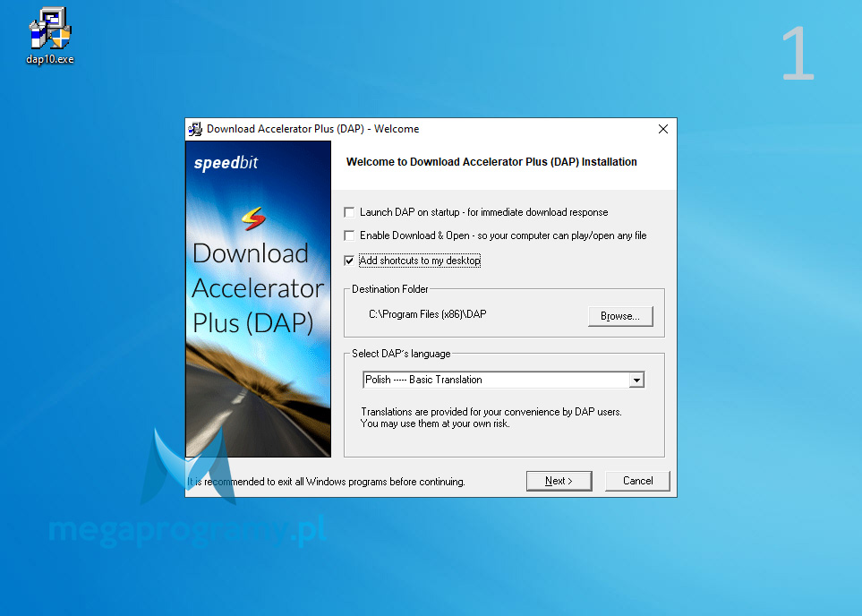
Task: Cancel the DAP installation
Action: pyautogui.click(x=637, y=481)
